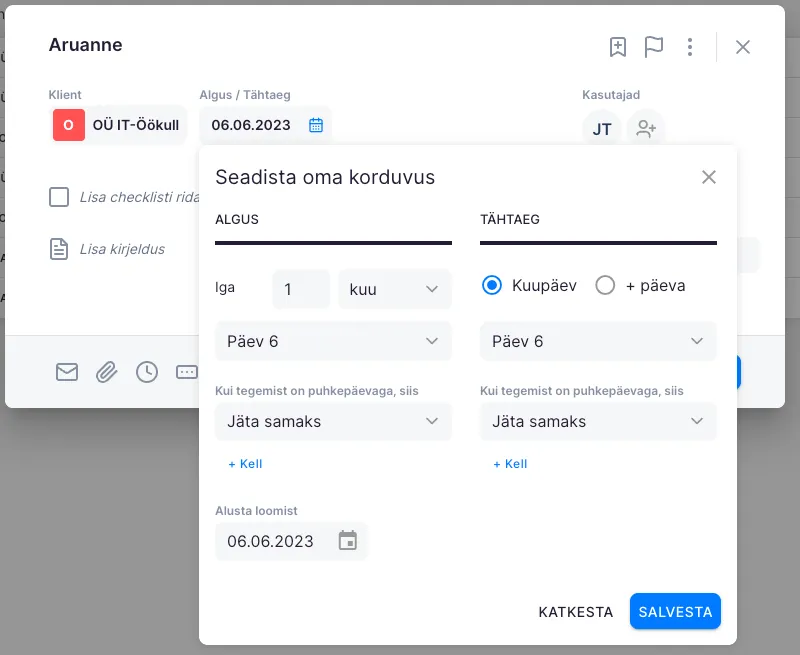Open the three-dot more options menu
Image resolution: width=800 pixels, height=655 pixels.
(690, 47)
